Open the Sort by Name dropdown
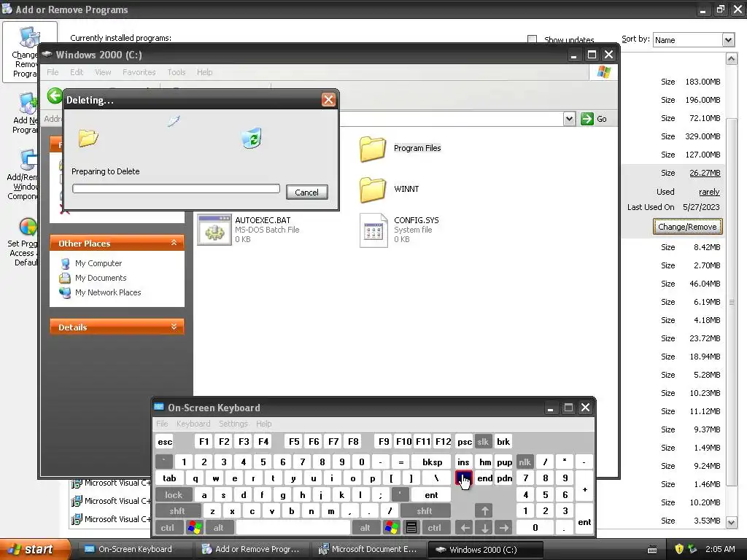747x560 pixels. tap(728, 40)
